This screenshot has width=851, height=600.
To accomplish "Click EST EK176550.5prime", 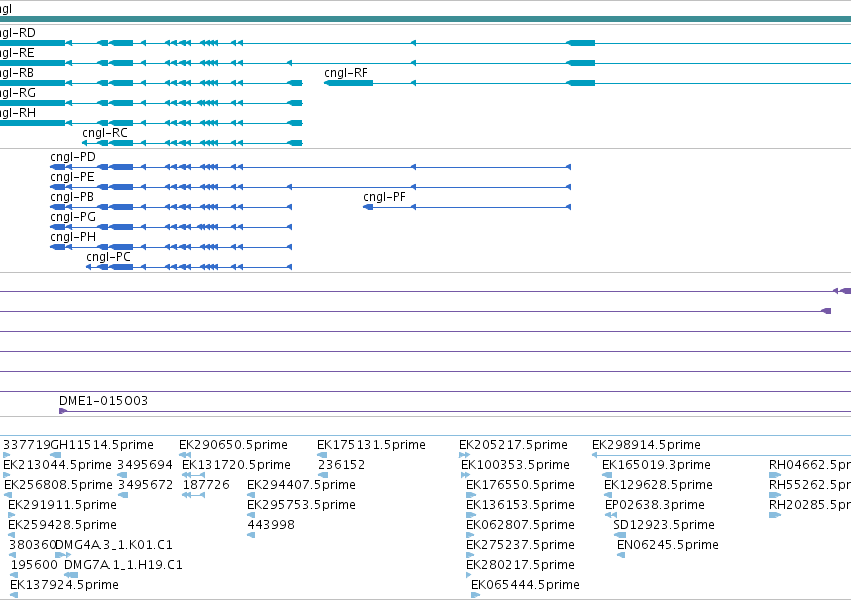I will coord(520,485).
